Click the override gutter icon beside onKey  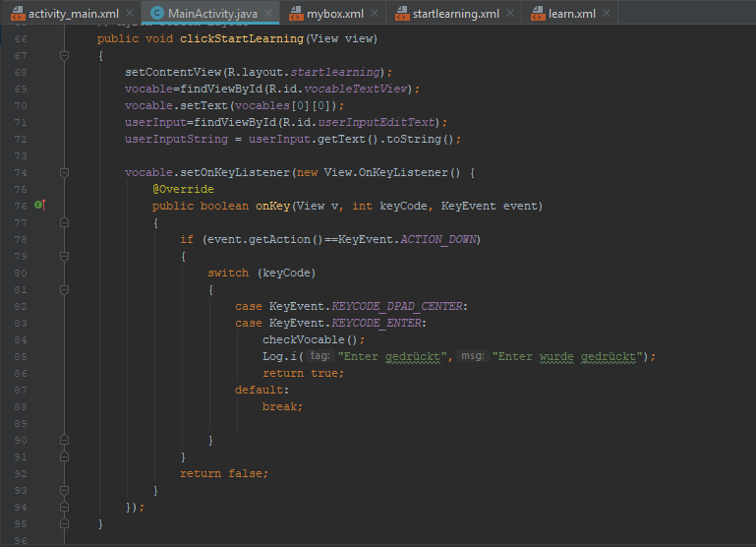point(40,206)
